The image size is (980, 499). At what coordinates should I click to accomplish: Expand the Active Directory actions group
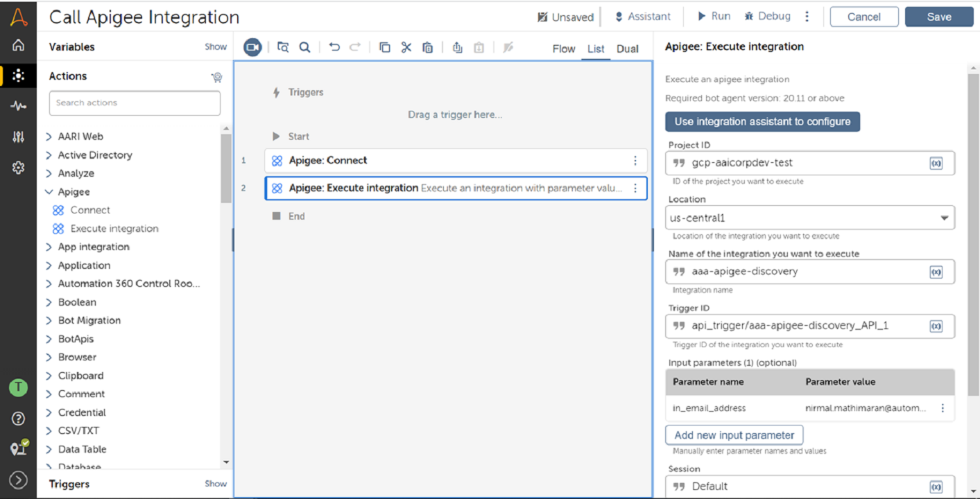click(x=49, y=155)
